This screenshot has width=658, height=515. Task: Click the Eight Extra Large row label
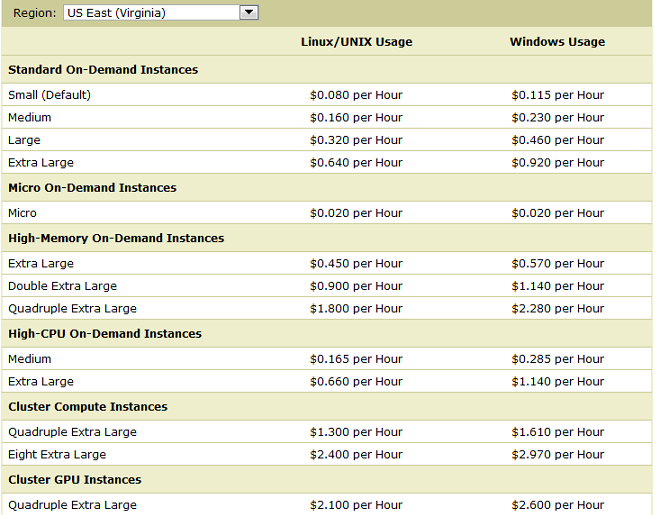pyautogui.click(x=57, y=454)
